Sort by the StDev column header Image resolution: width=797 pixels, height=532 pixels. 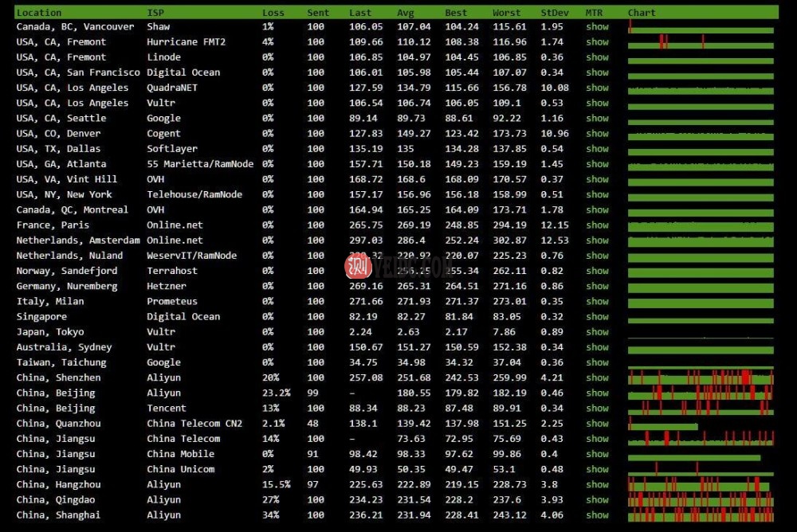[556, 12]
